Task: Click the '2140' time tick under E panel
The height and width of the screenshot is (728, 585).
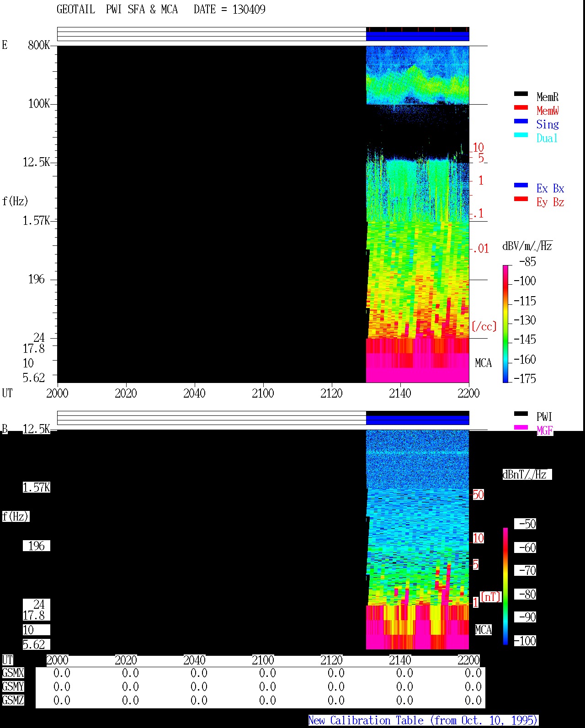Action: [400, 393]
